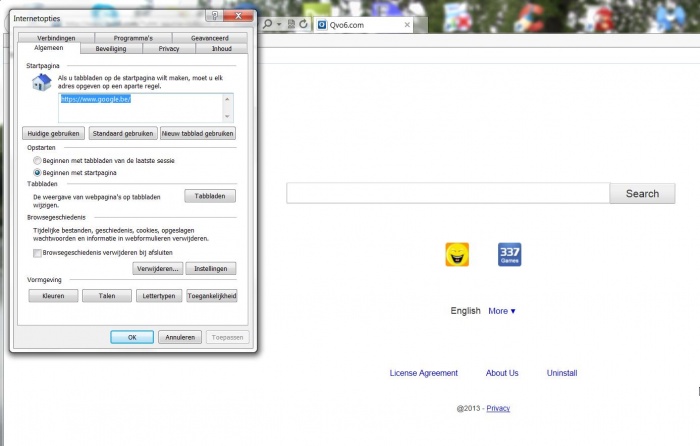This screenshot has height=446, width=700.
Task: Open the yellow laughing emoji tile
Action: (x=457, y=254)
